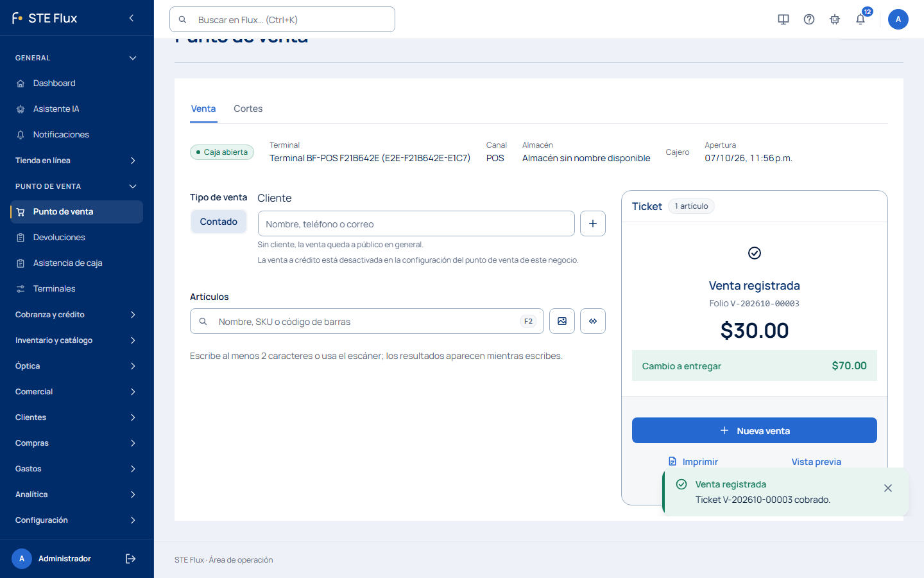The width and height of the screenshot is (924, 578).
Task: Expand the Clientes submenu
Action: coord(77,417)
